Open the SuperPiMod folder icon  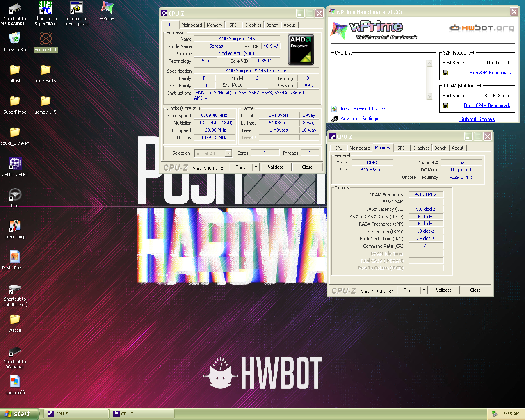click(15, 101)
